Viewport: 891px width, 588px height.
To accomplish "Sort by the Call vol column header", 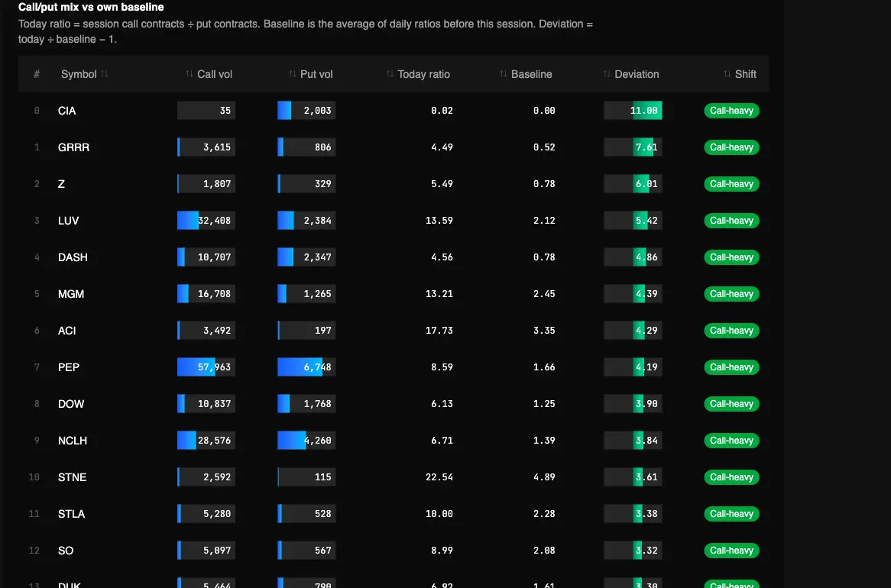I will tap(209, 74).
